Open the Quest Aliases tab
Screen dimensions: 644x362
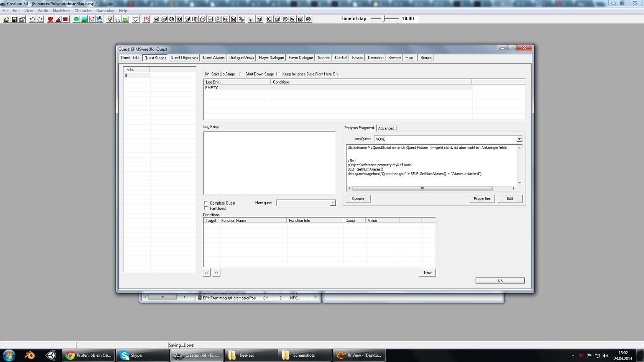tap(214, 58)
